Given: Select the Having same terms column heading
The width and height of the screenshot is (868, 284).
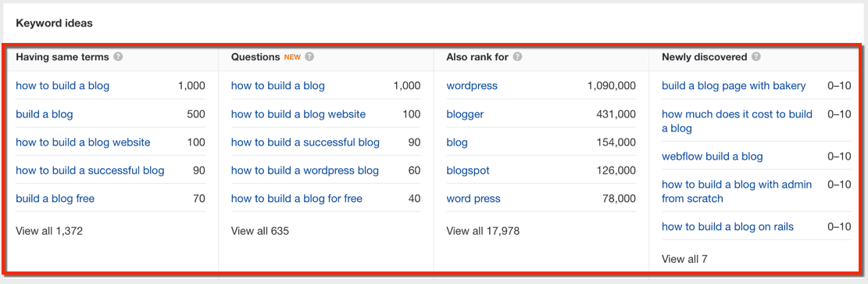Looking at the screenshot, I should [x=62, y=56].
